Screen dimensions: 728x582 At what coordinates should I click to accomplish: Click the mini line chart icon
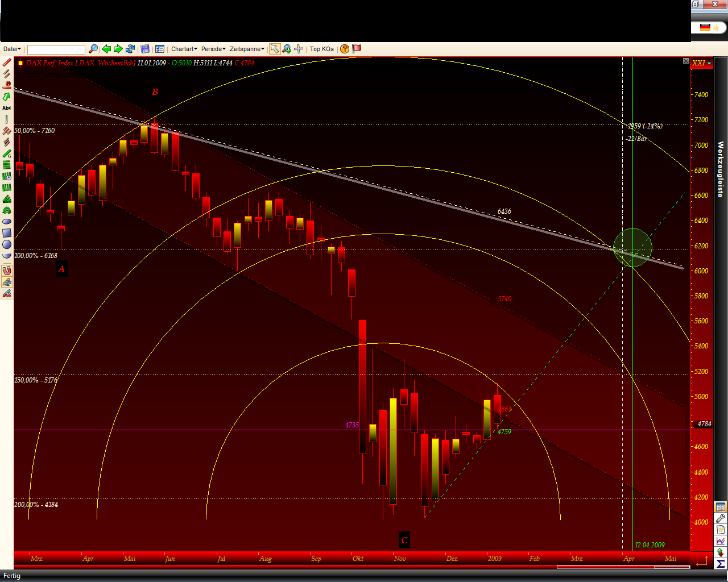[x=721, y=541]
